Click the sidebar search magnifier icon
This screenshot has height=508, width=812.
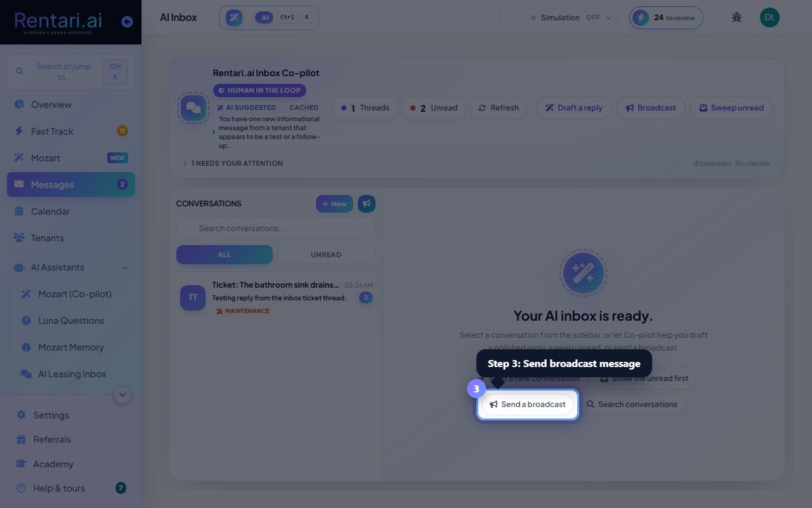coord(20,72)
